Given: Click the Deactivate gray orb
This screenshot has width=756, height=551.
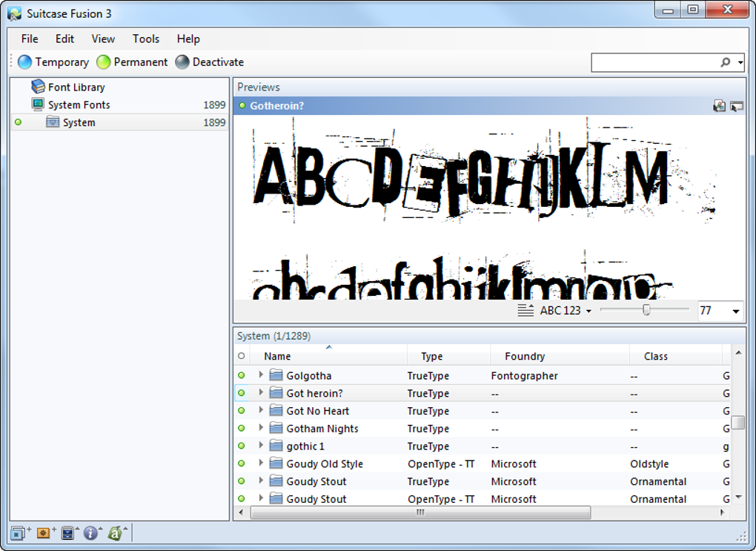Looking at the screenshot, I should (182, 62).
